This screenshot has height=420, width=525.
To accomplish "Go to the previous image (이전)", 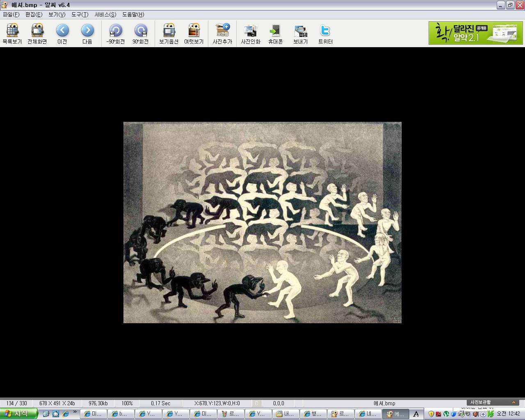I will [62, 34].
